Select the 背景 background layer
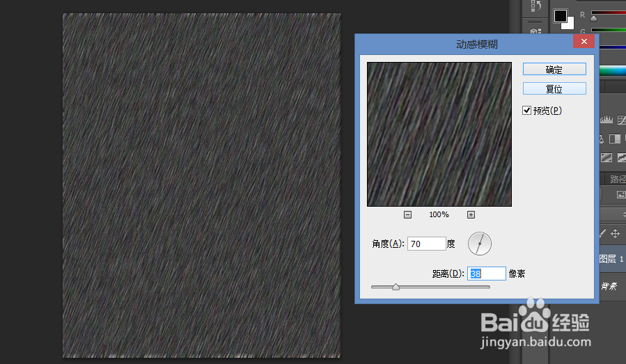626x364 pixels. click(613, 286)
